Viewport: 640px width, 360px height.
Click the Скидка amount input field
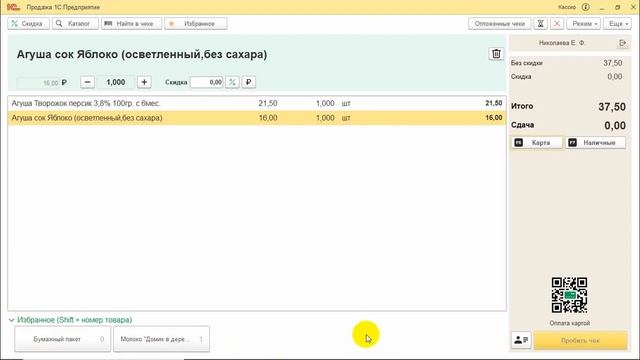point(207,82)
